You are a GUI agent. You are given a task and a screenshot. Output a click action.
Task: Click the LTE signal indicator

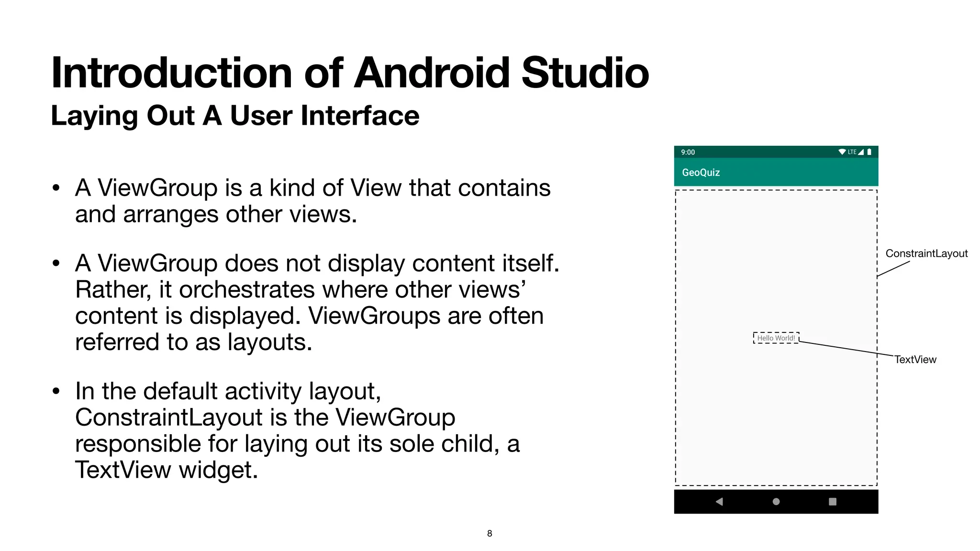856,152
